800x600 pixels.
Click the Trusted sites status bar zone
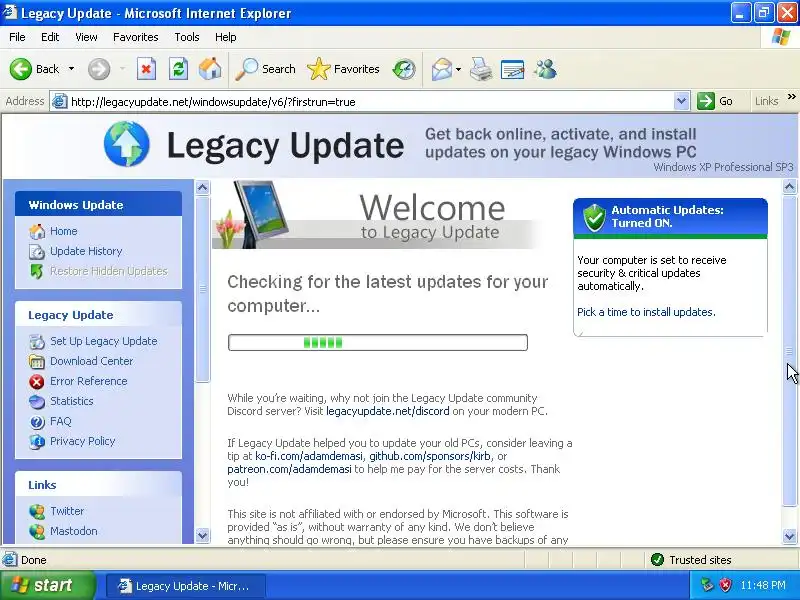tap(691, 560)
